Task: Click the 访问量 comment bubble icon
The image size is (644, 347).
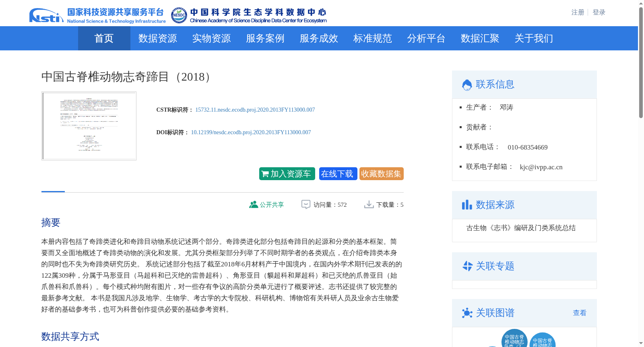Action: point(306,205)
